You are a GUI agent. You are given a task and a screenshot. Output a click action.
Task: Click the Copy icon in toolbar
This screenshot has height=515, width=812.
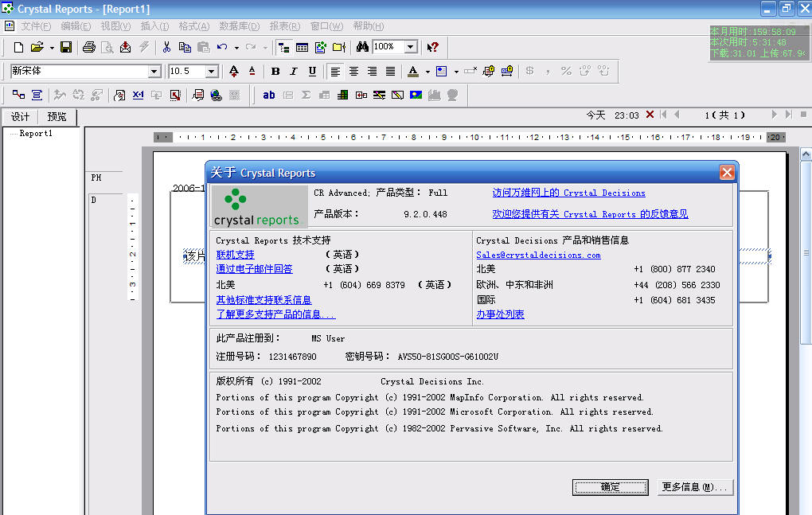point(185,48)
